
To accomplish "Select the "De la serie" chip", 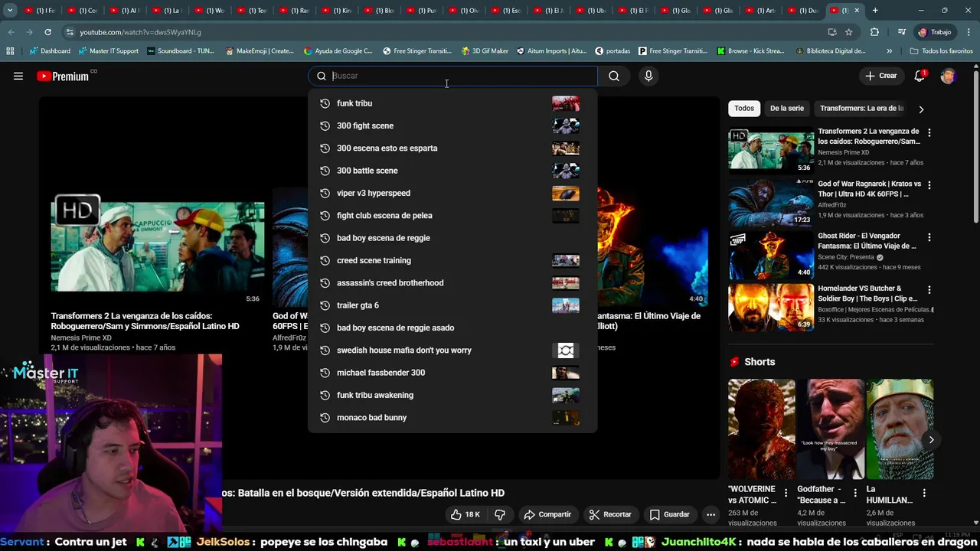I will pyautogui.click(x=787, y=109).
